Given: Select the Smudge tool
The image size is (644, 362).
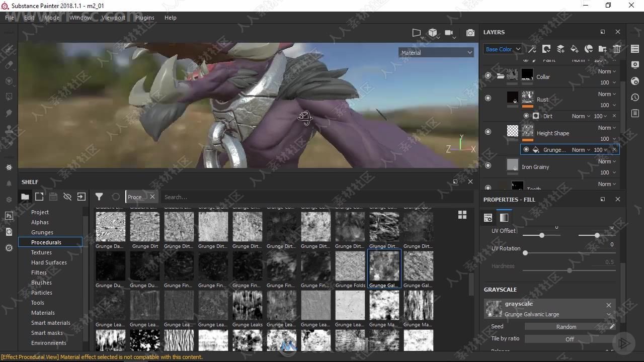Looking at the screenshot, I should coord(9,113).
